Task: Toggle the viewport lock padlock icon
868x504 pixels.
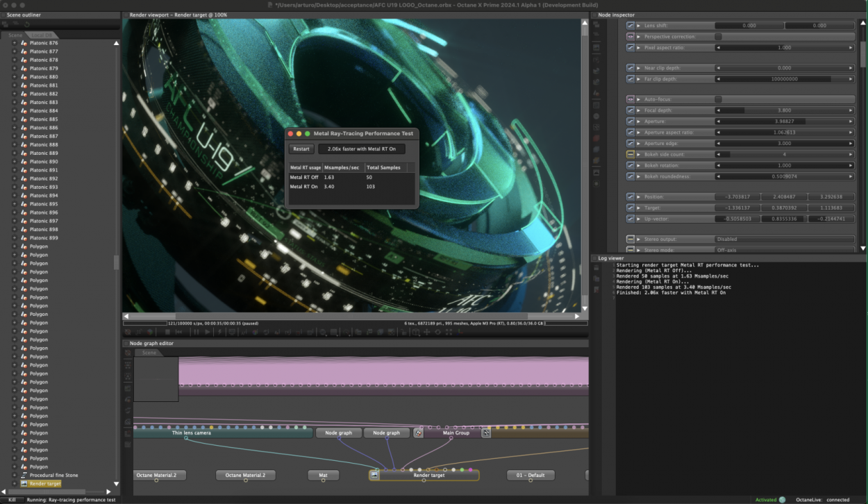Action: [404, 332]
